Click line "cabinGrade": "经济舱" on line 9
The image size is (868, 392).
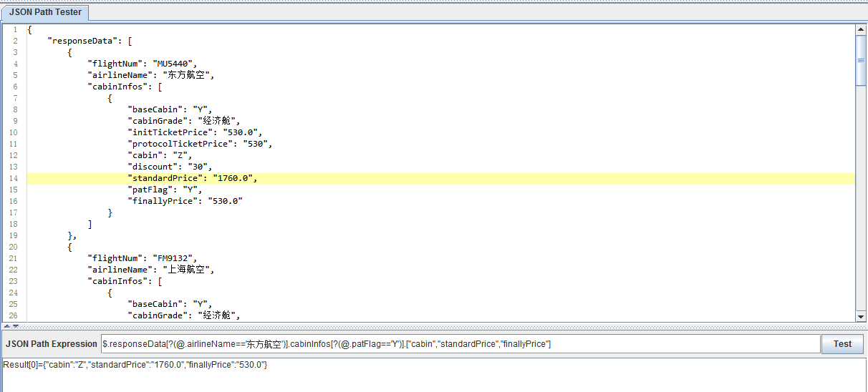point(183,121)
